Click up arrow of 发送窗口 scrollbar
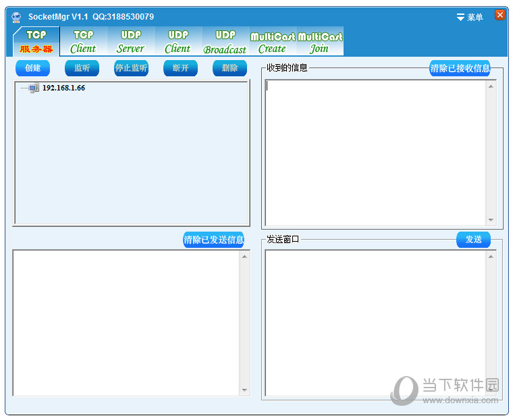Screen dimensions: 515x420 pos(491,257)
